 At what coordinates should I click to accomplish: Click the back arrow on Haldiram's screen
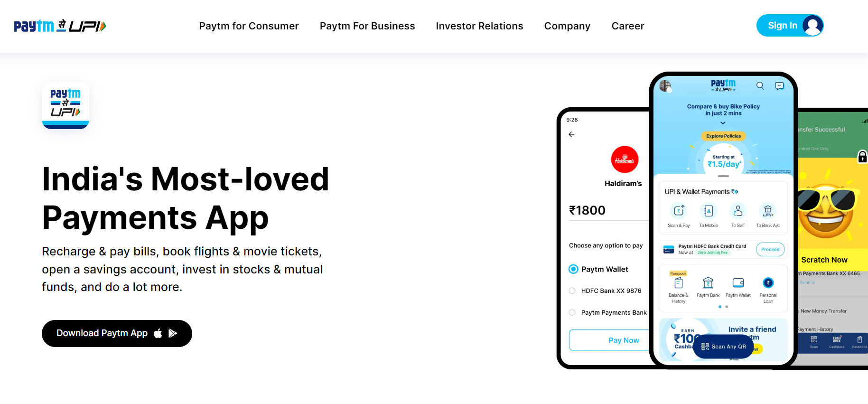[x=571, y=134]
